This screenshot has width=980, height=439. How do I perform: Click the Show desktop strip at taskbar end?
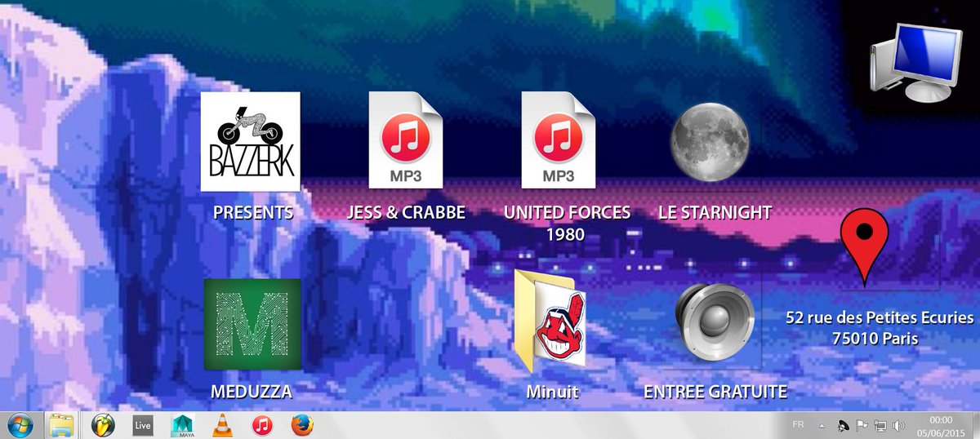pos(975,425)
